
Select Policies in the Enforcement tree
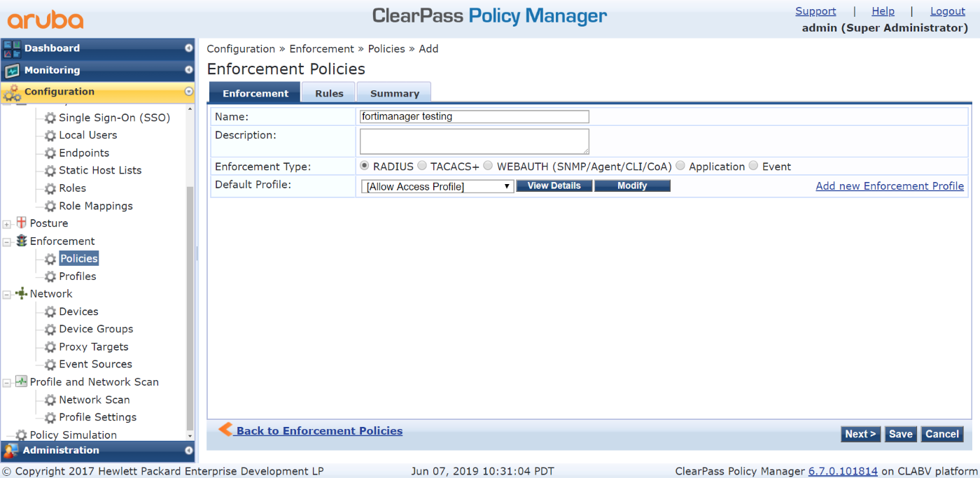[x=78, y=259]
